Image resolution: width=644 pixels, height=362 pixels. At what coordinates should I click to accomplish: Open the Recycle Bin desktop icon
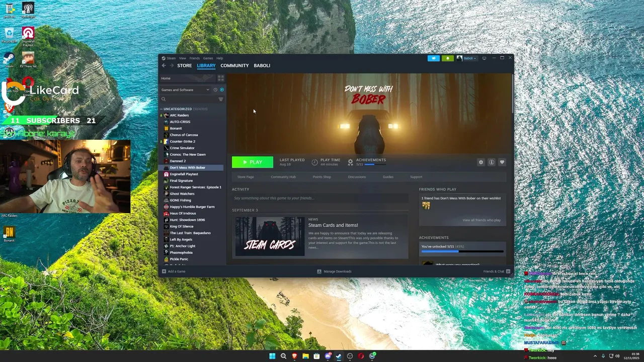9,35
